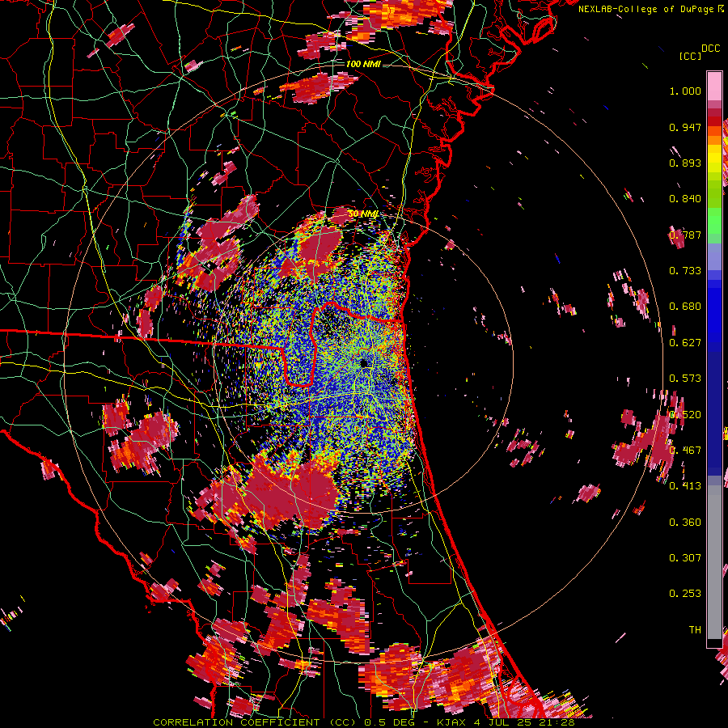This screenshot has height=728, width=728.
Task: Click the 0.253 scale value
Action: (x=685, y=594)
